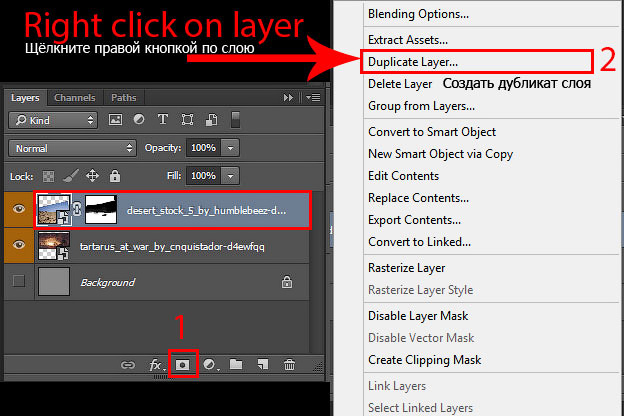Screen dimensions: 624x416
Task: Choose Disable Layer Mask entry
Action: tap(418, 316)
